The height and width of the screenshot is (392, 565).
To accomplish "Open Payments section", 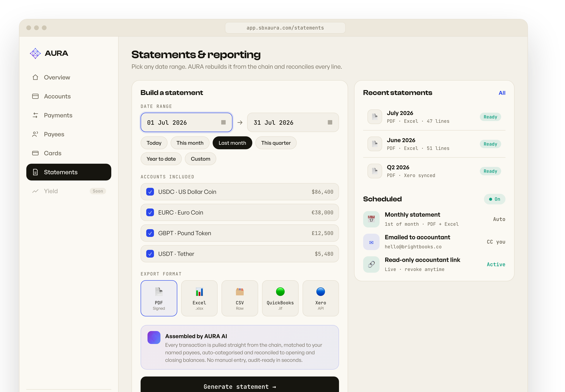I will (69, 115).
